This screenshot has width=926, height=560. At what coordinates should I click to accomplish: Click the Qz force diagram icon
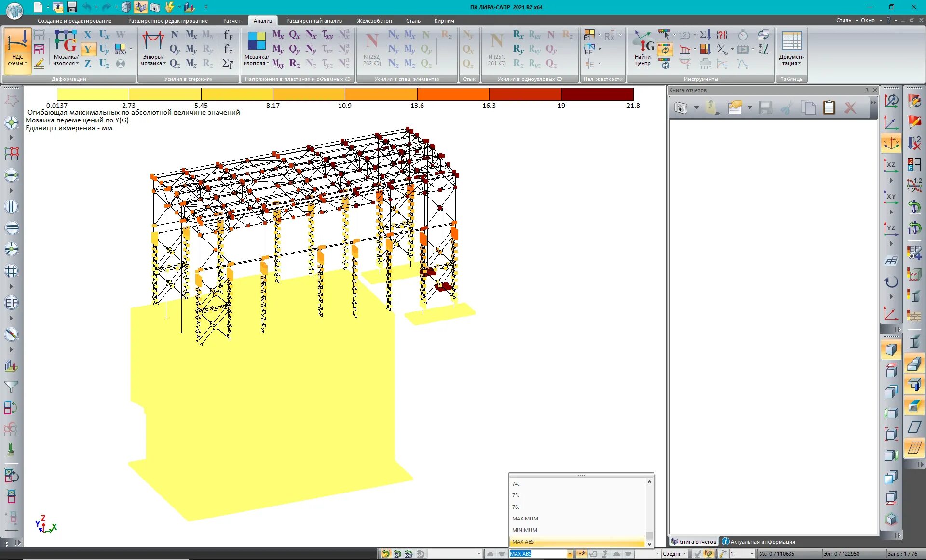[x=175, y=64]
